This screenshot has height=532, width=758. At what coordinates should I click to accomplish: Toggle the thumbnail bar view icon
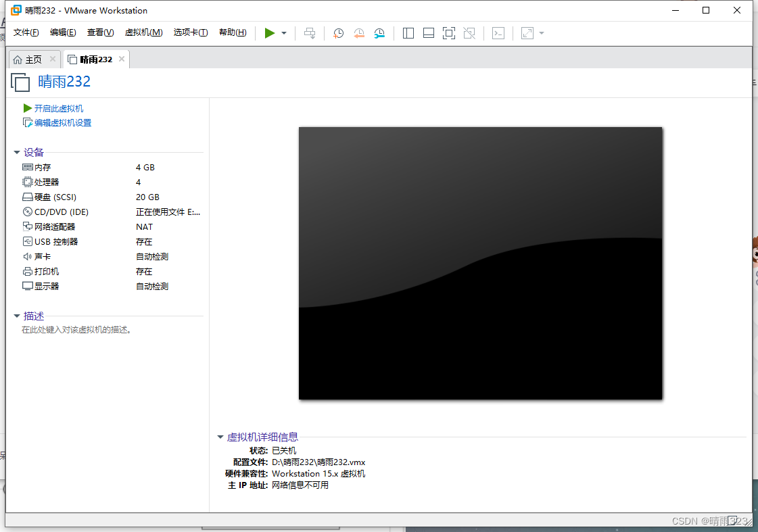428,33
